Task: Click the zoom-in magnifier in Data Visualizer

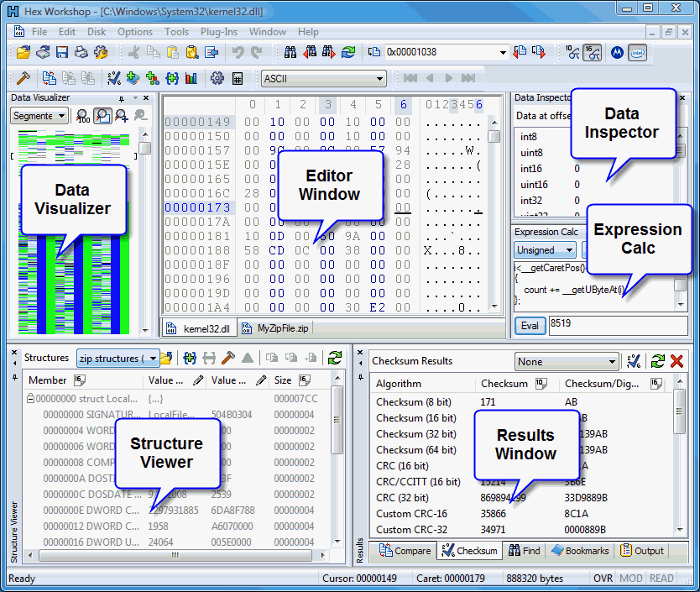Action: pyautogui.click(x=122, y=116)
